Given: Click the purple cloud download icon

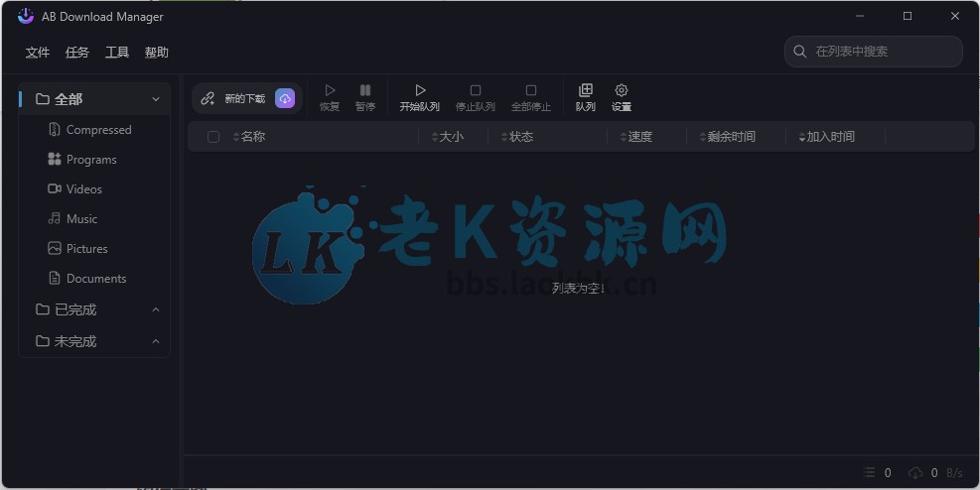Looking at the screenshot, I should [285, 98].
